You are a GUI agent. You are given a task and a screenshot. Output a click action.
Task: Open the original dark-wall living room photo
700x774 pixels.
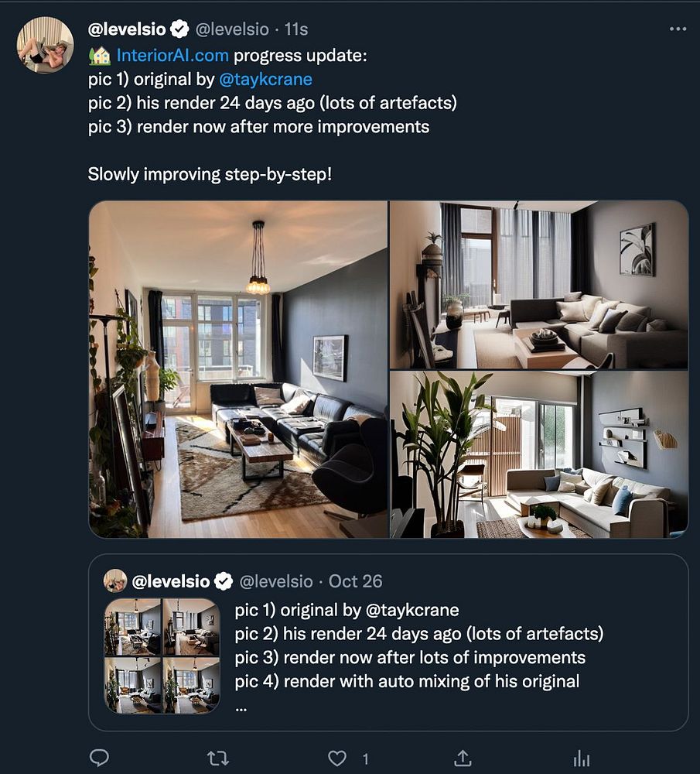[x=238, y=369]
